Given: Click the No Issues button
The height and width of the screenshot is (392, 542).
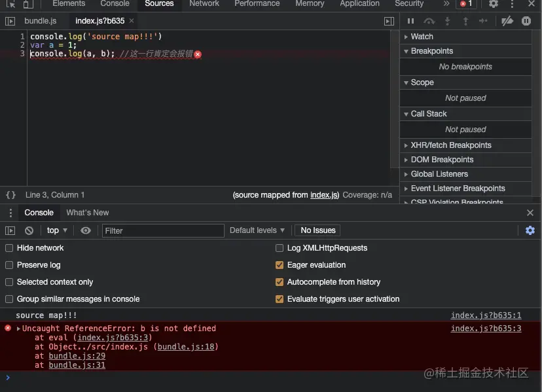Looking at the screenshot, I should pyautogui.click(x=317, y=230).
